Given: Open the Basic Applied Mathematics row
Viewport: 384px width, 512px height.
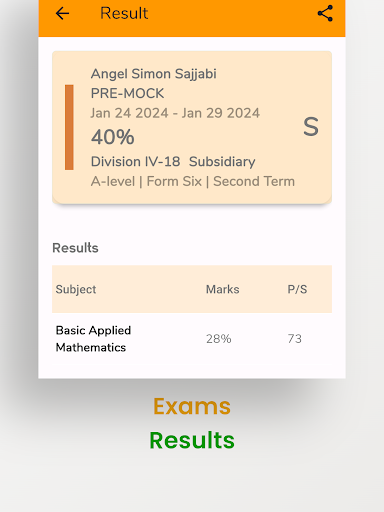Looking at the screenshot, I should 192,339.
